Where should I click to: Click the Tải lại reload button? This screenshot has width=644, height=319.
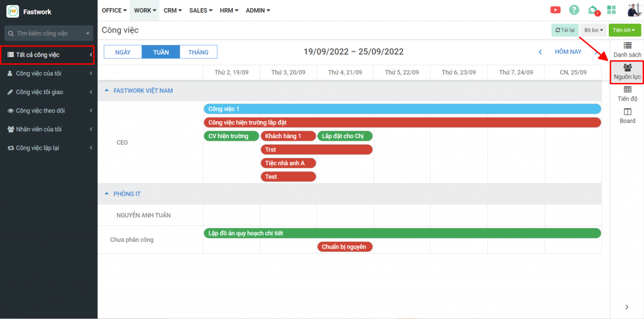tap(565, 30)
